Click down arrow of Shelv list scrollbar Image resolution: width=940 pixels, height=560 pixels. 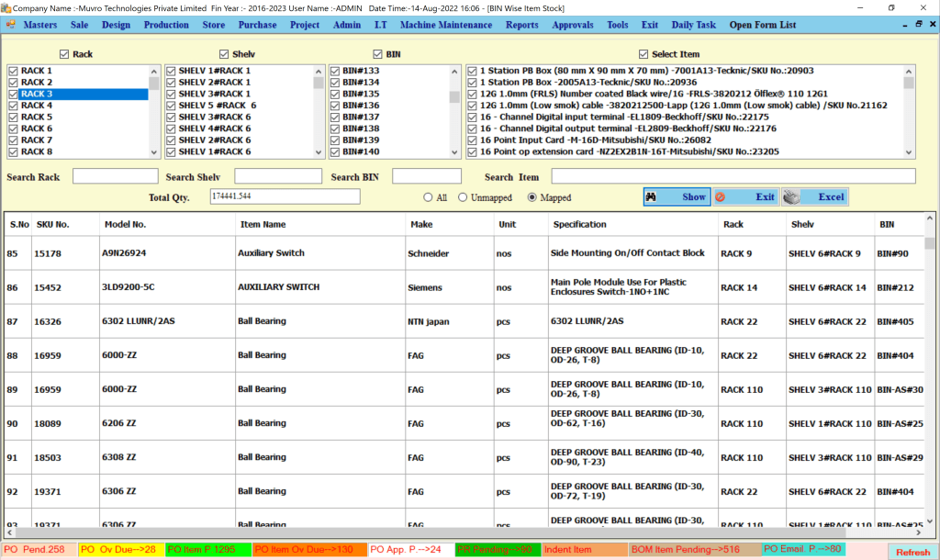point(319,152)
